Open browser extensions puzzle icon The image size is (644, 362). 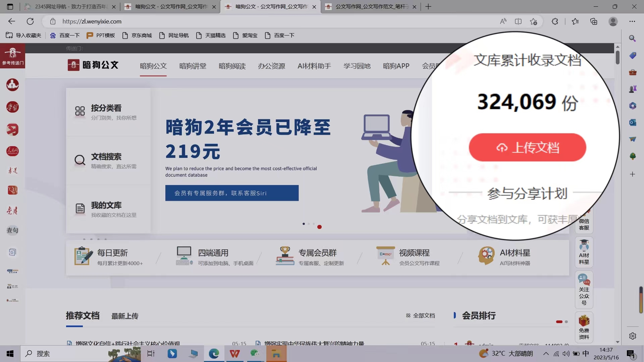point(555,21)
